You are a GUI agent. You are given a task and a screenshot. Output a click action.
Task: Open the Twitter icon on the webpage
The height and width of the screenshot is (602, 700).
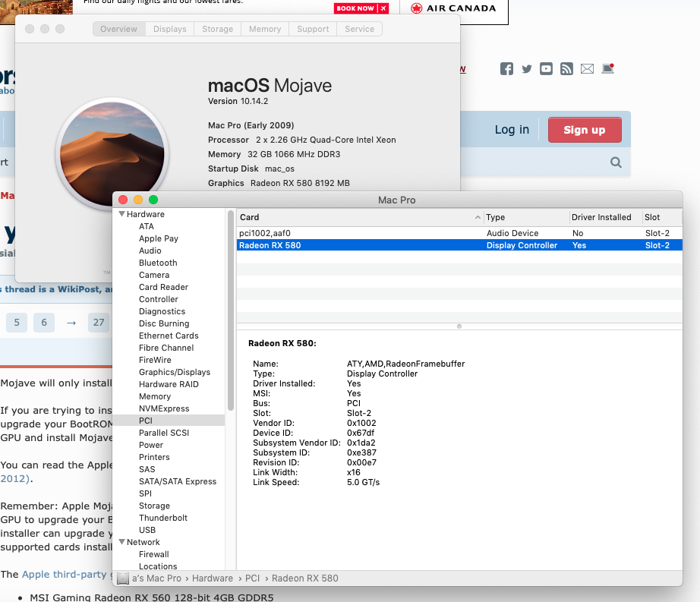point(527,69)
